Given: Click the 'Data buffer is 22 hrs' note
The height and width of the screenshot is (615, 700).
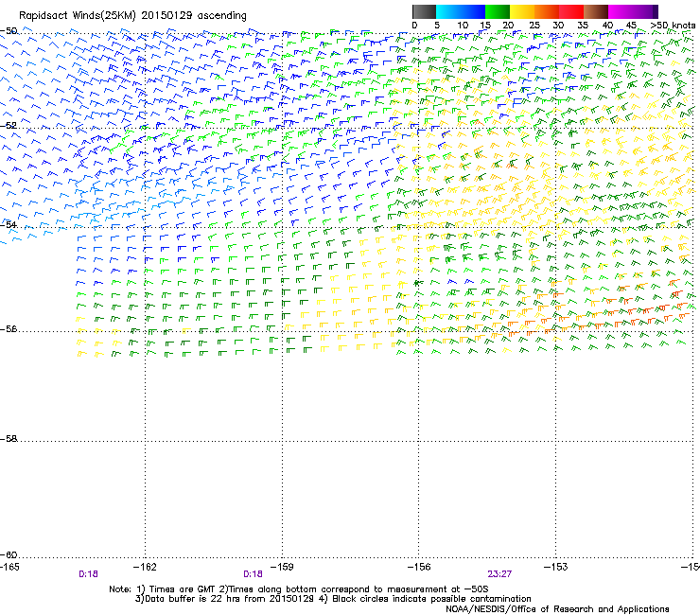Looking at the screenshot, I should 333,599.
